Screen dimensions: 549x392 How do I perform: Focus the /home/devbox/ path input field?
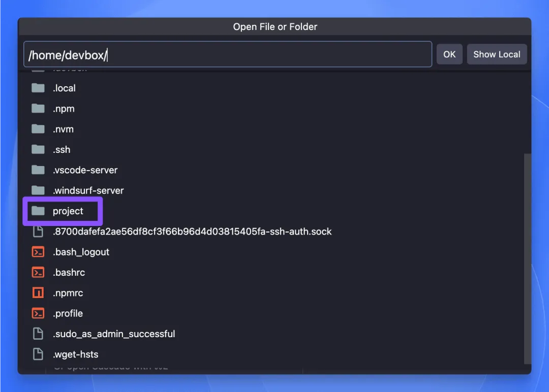(x=228, y=54)
